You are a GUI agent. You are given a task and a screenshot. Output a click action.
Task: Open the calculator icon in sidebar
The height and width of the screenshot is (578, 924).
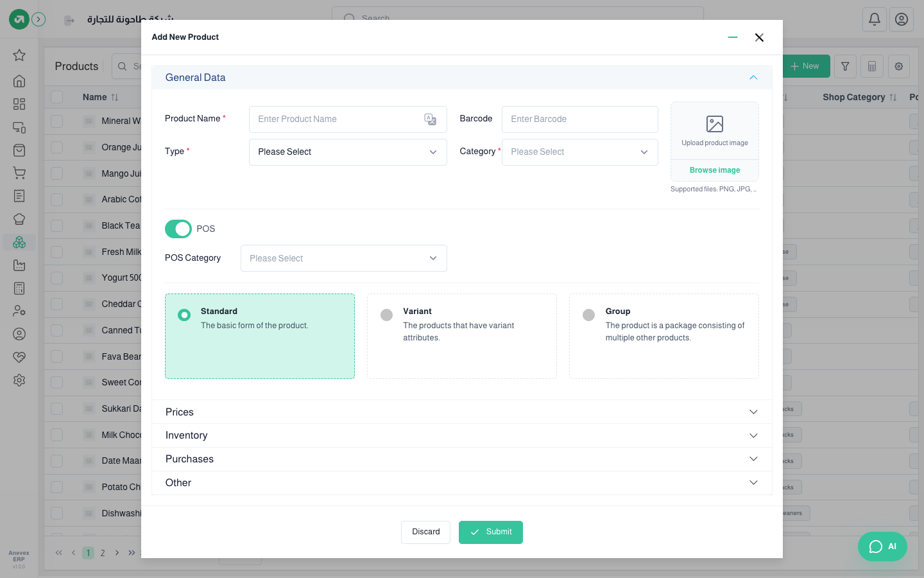[19, 288]
